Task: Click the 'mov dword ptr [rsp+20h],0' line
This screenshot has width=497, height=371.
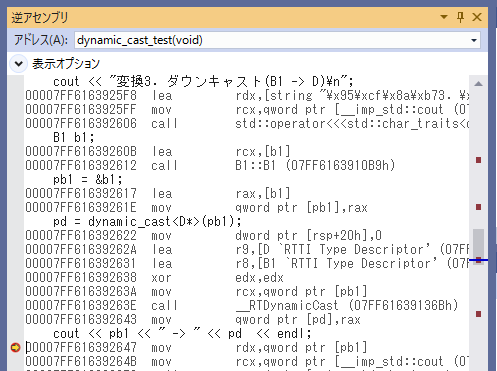Action: pos(204,236)
